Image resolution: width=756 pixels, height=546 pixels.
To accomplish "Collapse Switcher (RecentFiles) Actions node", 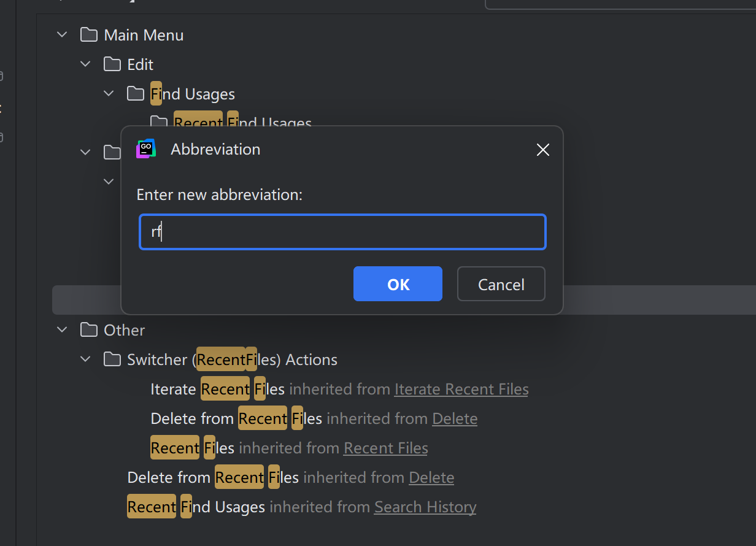I will tap(85, 360).
